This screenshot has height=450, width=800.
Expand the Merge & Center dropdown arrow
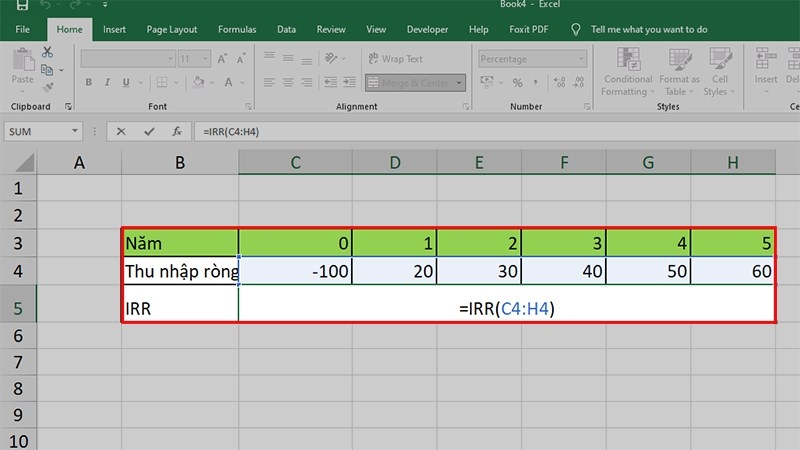pyautogui.click(x=459, y=83)
